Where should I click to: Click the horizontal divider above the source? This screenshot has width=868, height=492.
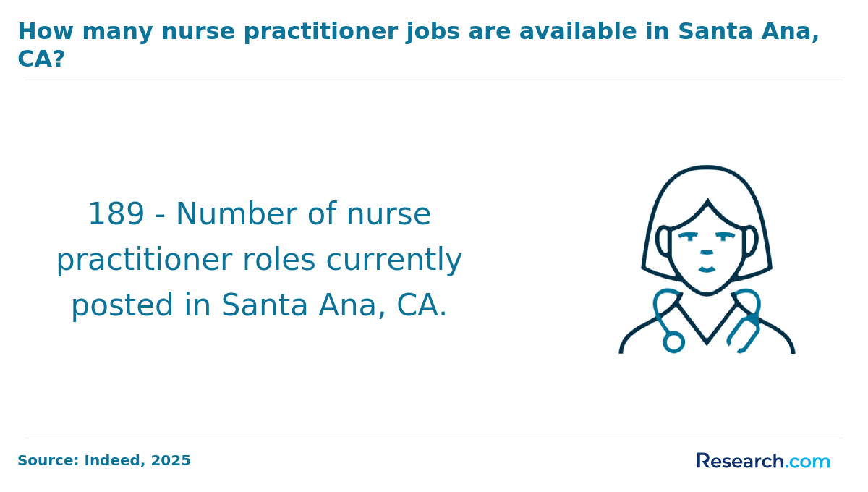point(434,438)
